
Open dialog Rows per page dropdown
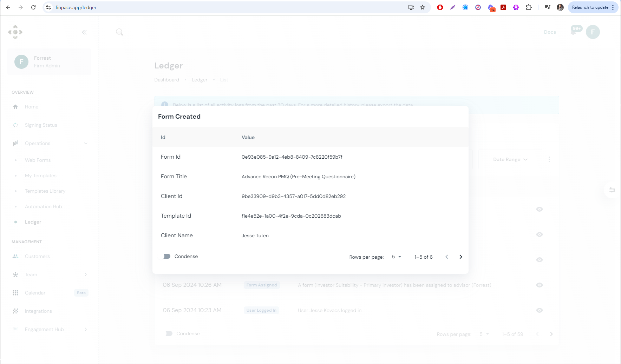[x=397, y=257]
